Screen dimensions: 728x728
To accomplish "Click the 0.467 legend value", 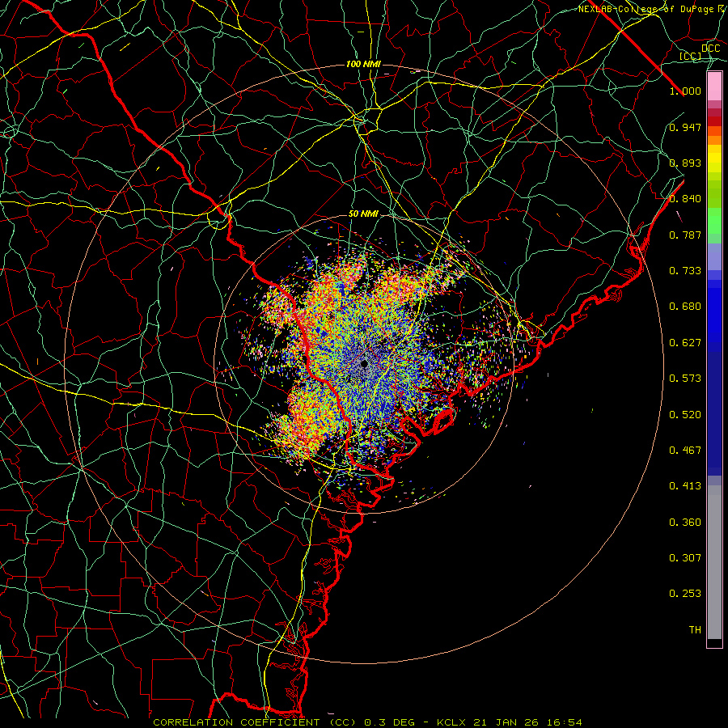I will (685, 451).
